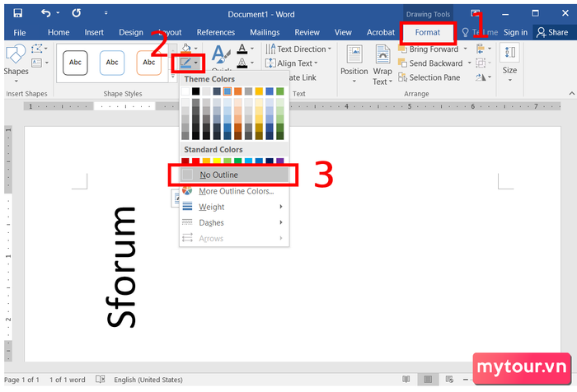Click the Text Fill icon
The width and height of the screenshot is (577, 392).
tap(242, 49)
